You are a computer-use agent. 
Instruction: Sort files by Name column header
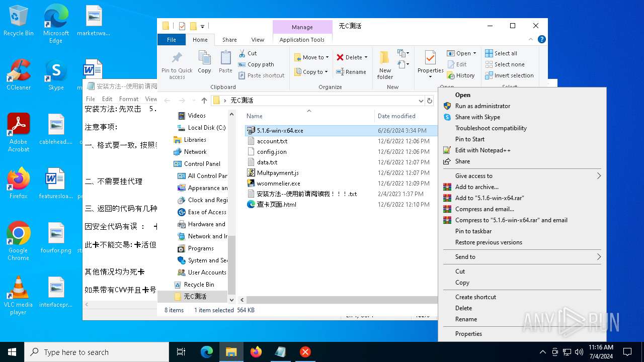coord(309,116)
